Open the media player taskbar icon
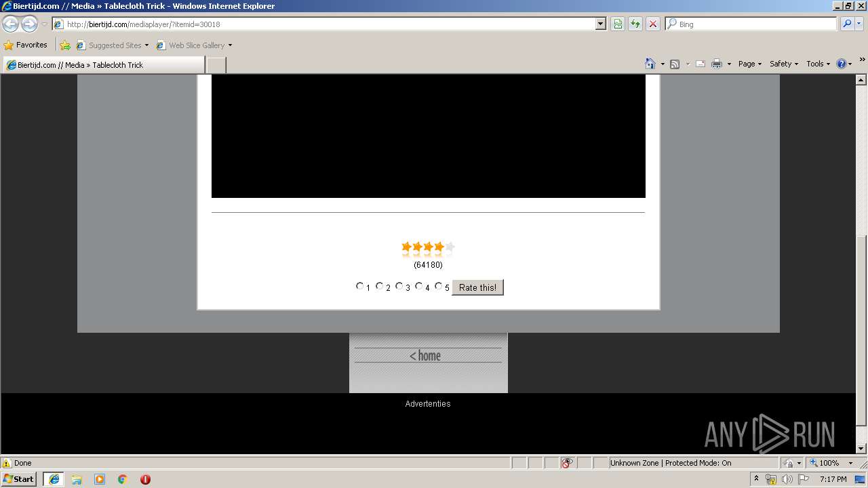 tap(100, 479)
